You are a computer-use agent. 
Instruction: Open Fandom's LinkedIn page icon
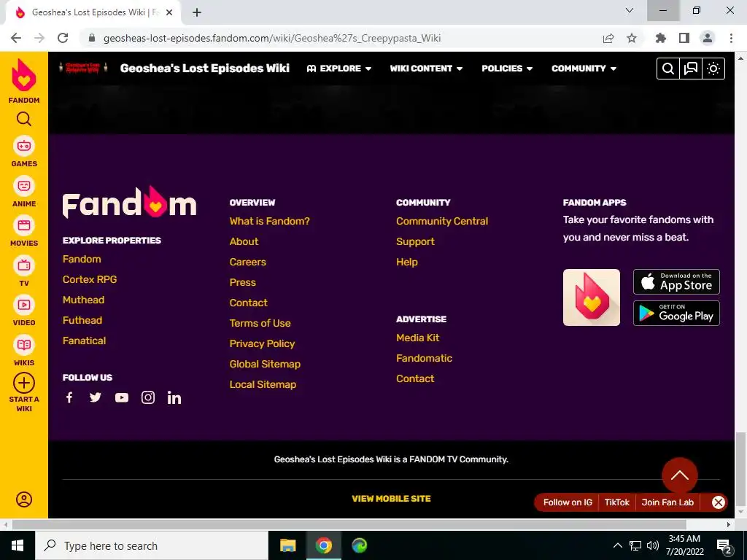tap(174, 397)
